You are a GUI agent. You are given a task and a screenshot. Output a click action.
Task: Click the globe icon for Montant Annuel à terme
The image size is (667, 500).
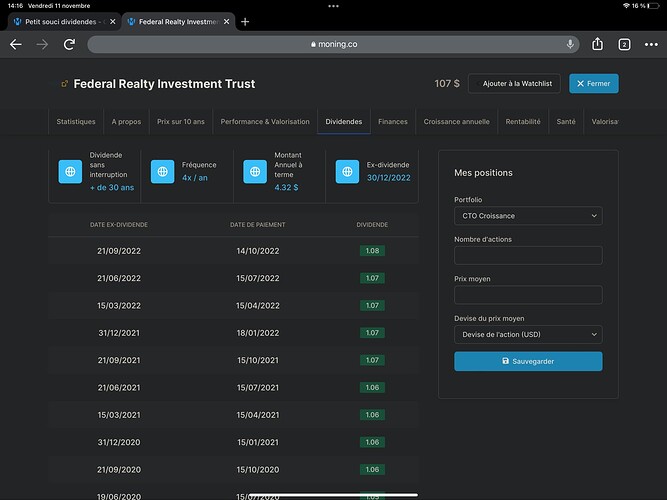point(255,171)
